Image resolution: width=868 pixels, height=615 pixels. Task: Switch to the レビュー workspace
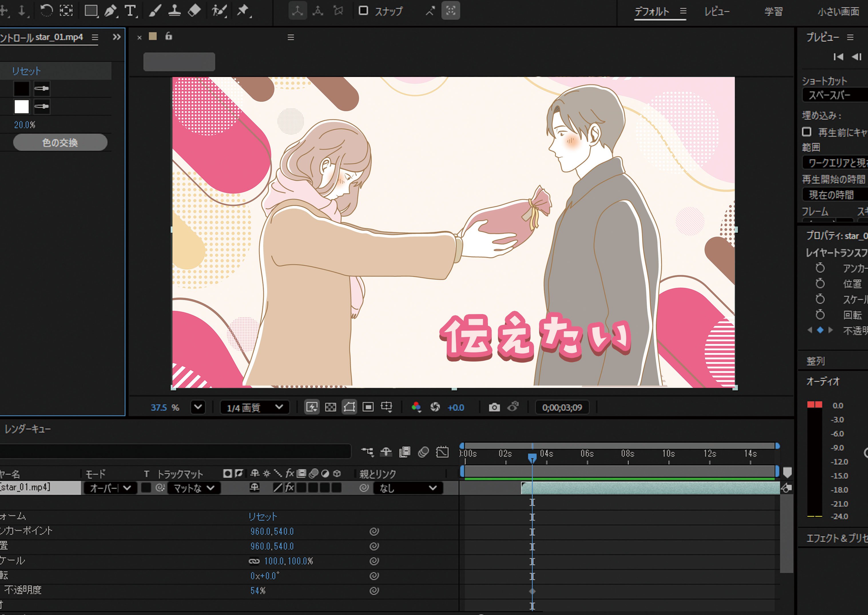point(717,11)
